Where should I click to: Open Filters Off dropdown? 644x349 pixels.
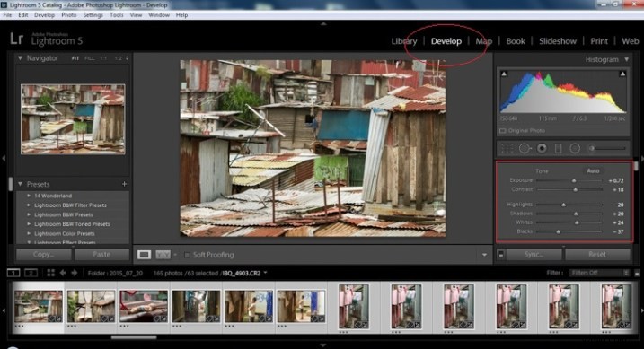(599, 273)
